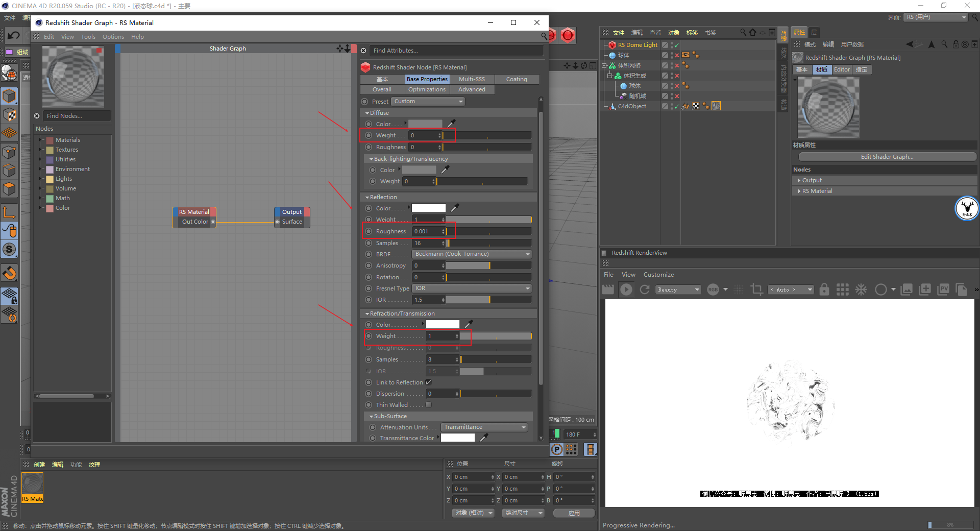The image size is (980, 531).
Task: Click the Edit Shader Graph button
Action: point(887,157)
